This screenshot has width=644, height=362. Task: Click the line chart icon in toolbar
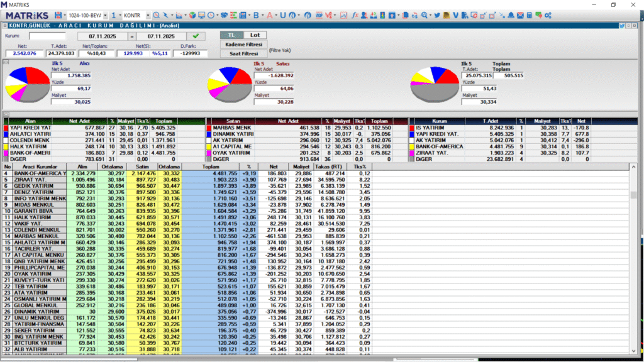click(343, 15)
